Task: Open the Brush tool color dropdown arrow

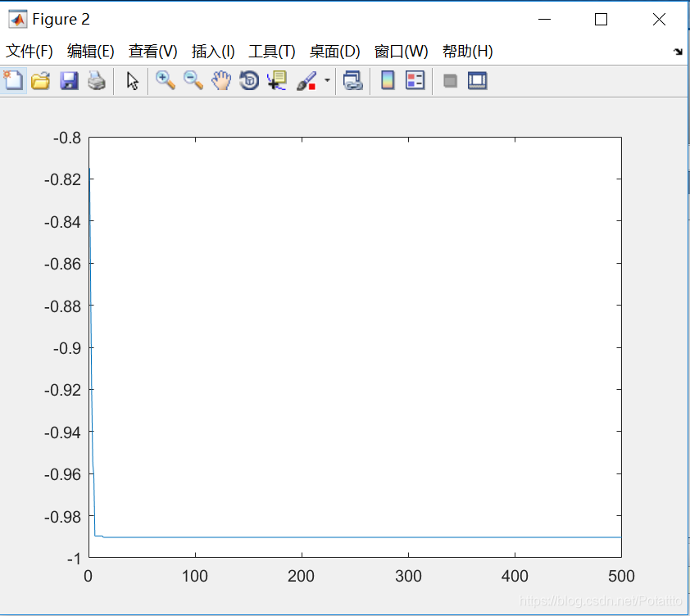Action: [x=327, y=80]
